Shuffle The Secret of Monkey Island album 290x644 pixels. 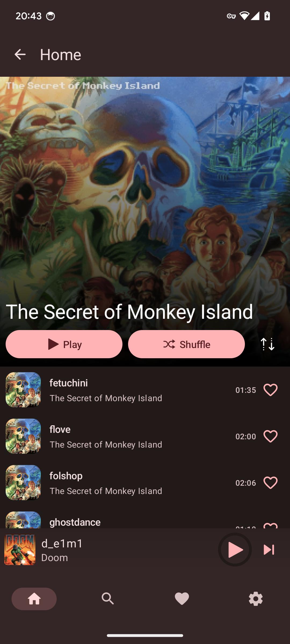pyautogui.click(x=186, y=344)
